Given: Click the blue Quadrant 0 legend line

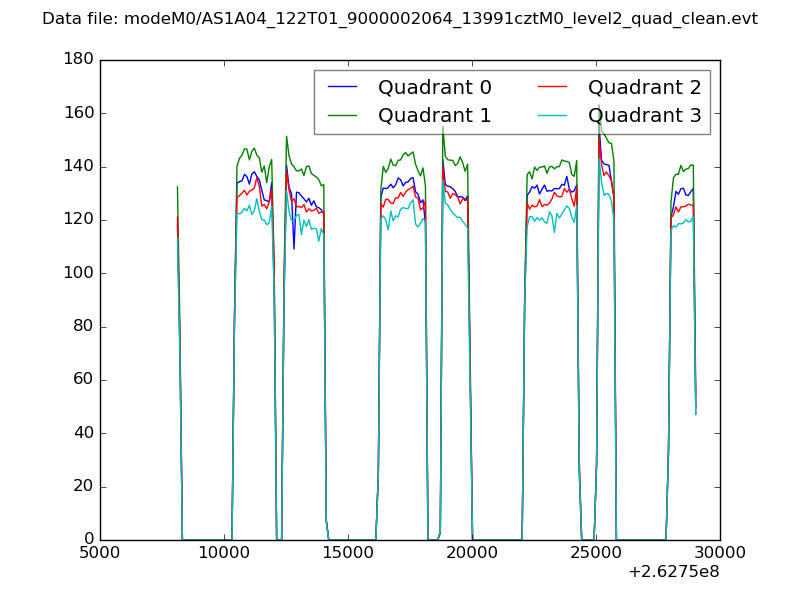Looking at the screenshot, I should (343, 88).
